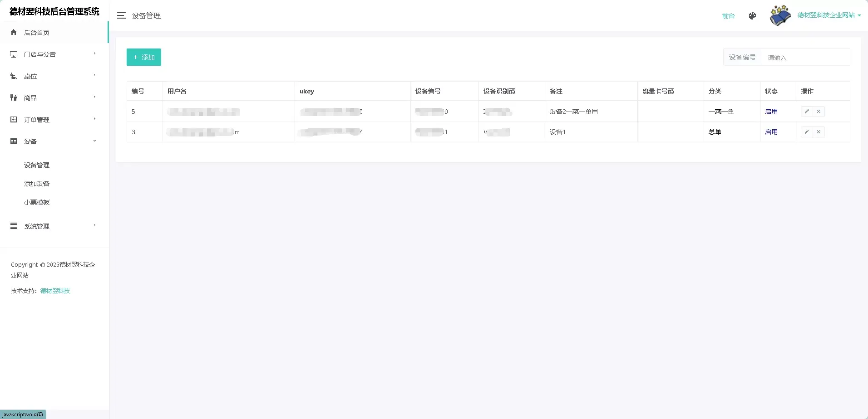Open the theme palette icon
Viewport: 868px width, 419px height.
coord(752,16)
